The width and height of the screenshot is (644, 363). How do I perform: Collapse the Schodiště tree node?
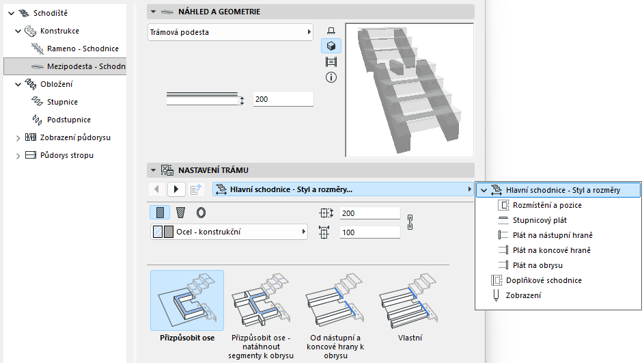point(12,13)
